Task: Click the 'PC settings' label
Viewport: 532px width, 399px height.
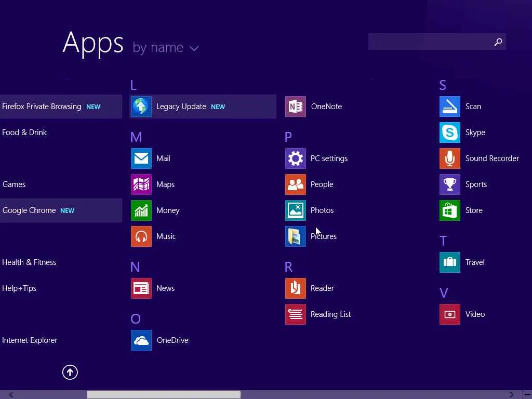Action: click(329, 158)
